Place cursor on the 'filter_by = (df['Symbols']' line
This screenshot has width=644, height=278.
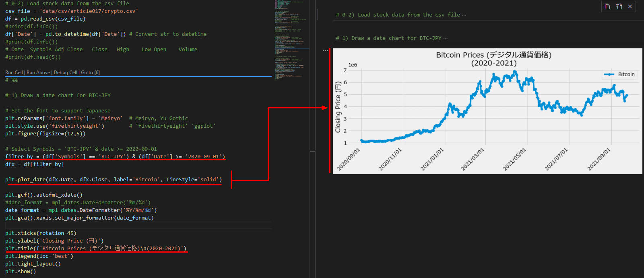pyautogui.click(x=115, y=157)
